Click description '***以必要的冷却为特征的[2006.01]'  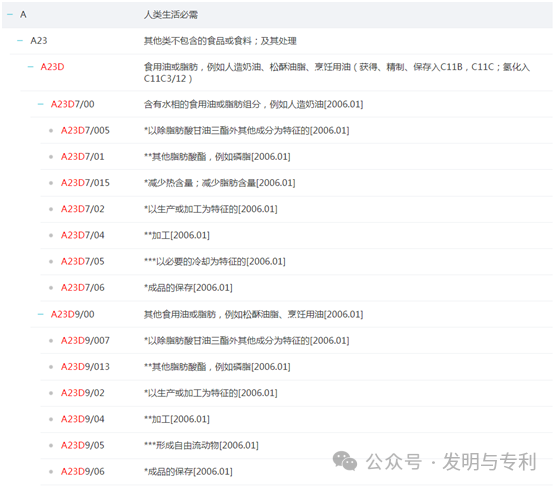pos(215,262)
